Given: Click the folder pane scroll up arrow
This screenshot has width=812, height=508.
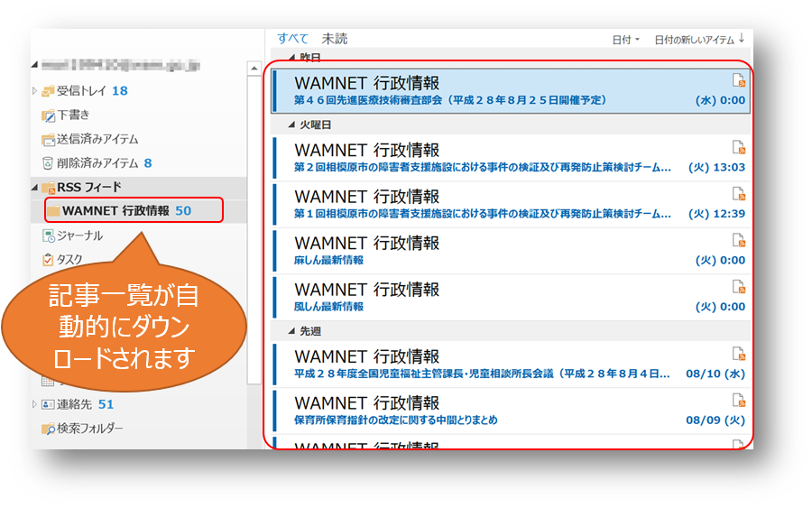Looking at the screenshot, I should click(254, 69).
